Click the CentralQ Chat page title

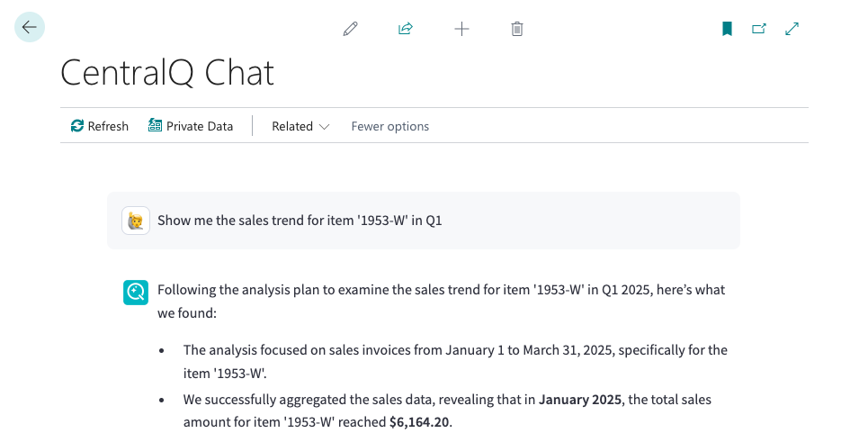[x=167, y=73]
